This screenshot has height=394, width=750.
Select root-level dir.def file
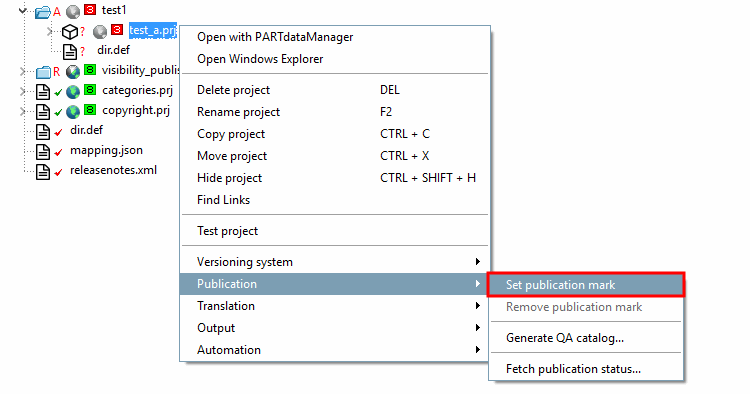click(x=87, y=130)
